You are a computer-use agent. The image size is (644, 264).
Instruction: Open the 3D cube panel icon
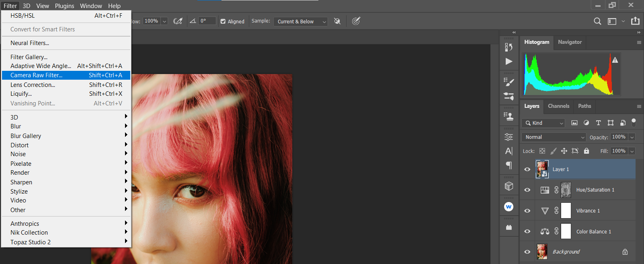[x=509, y=186]
